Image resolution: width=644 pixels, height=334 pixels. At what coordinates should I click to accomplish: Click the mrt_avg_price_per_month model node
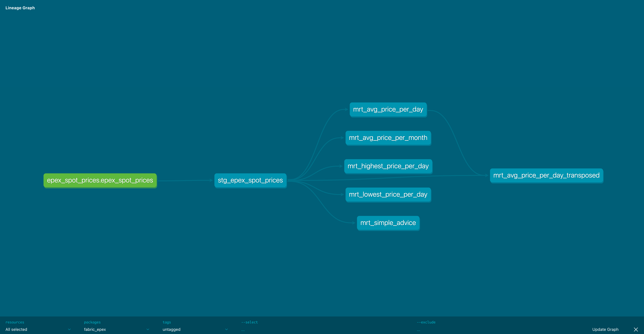tap(388, 138)
